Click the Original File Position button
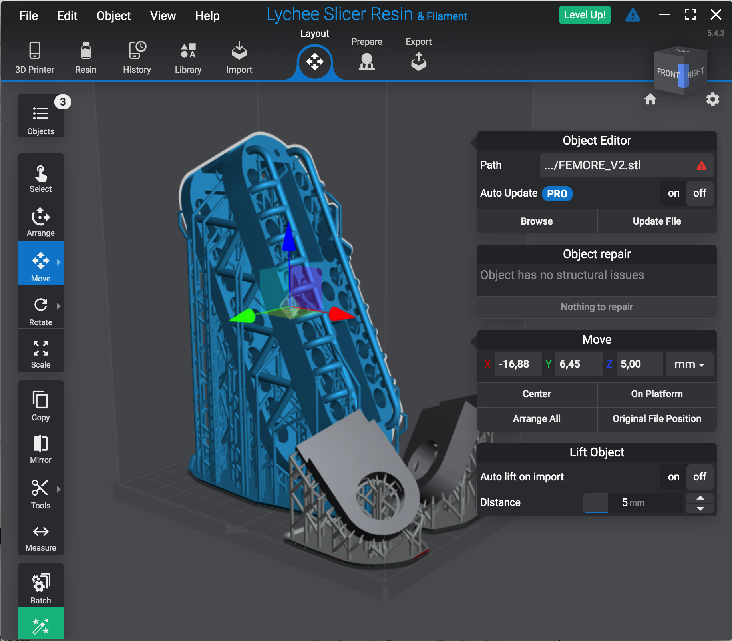This screenshot has width=732, height=641. click(656, 419)
